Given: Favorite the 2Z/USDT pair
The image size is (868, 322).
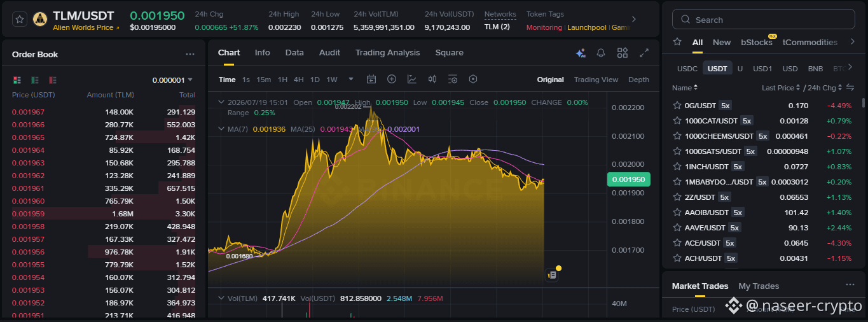Looking at the screenshot, I should point(677,197).
